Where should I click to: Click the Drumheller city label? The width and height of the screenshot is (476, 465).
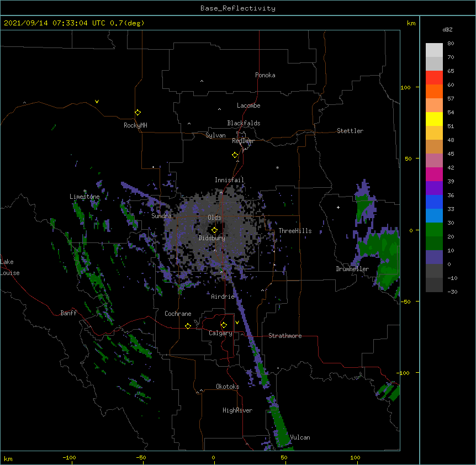pos(352,269)
